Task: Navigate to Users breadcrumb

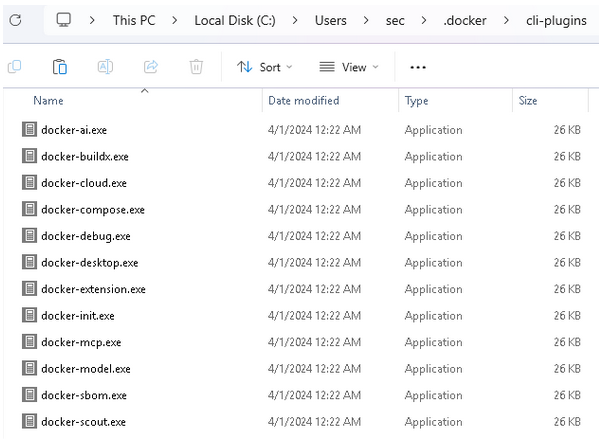Action: [330, 20]
